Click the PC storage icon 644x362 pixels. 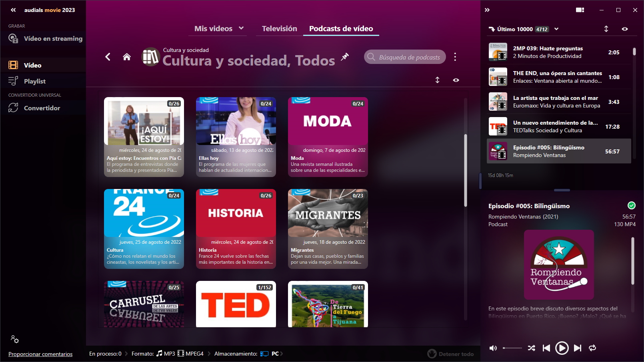point(264,354)
